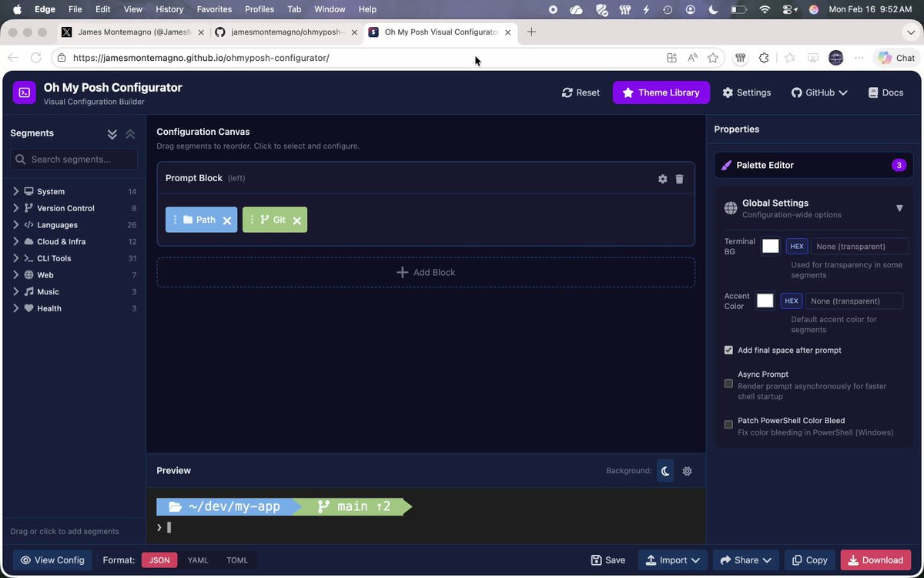
Task: Open Settings in header
Action: 746,92
